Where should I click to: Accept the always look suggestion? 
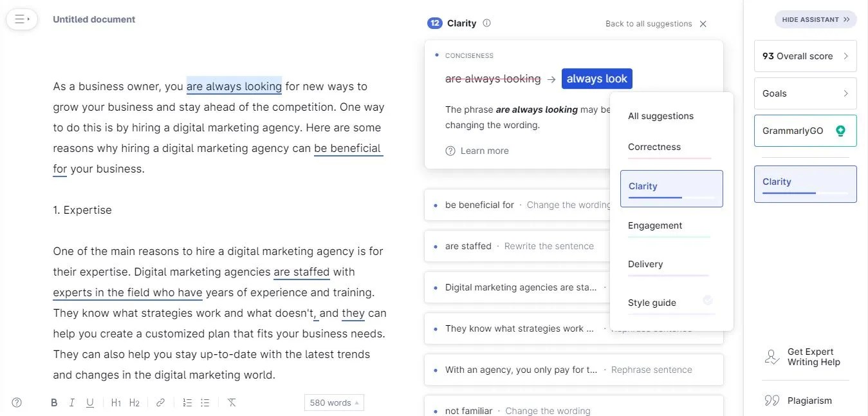(x=596, y=78)
